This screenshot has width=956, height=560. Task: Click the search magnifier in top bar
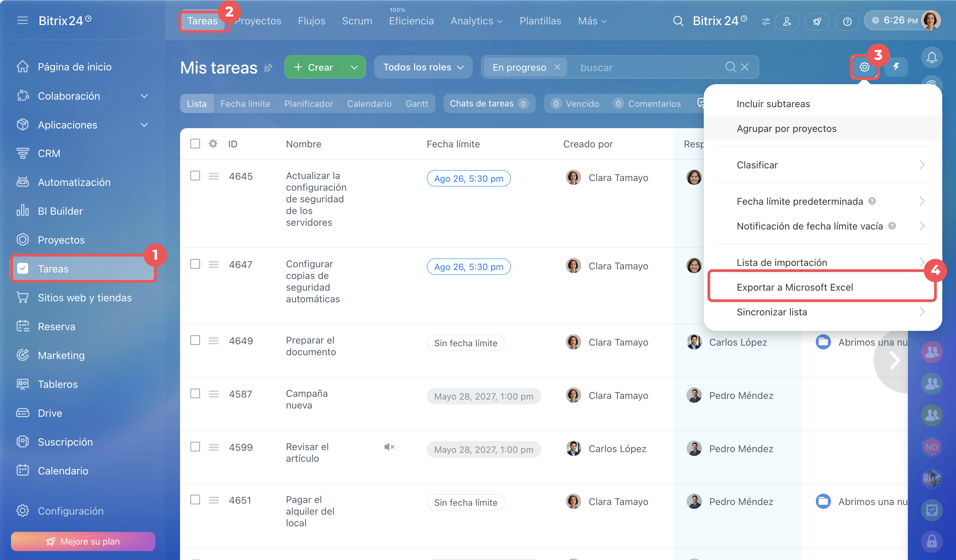click(x=678, y=21)
